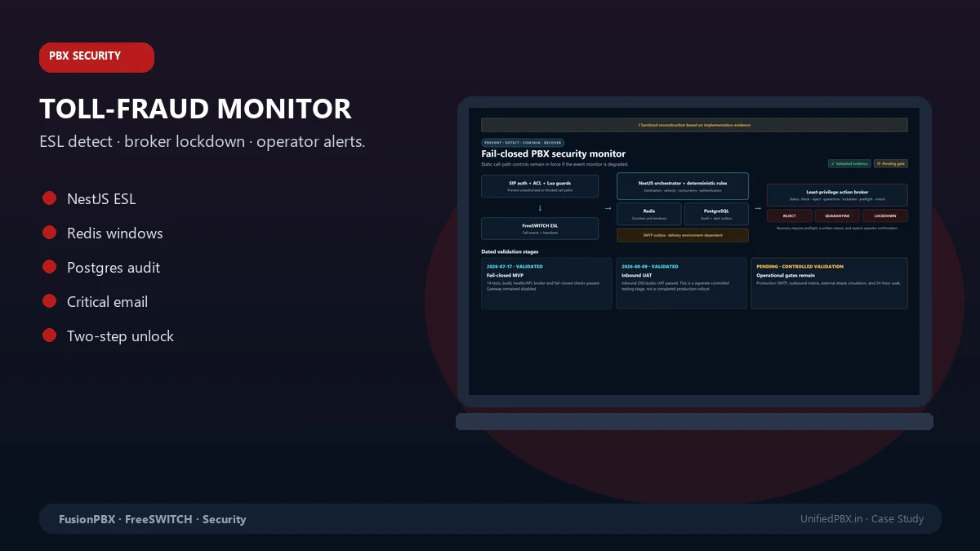This screenshot has height=551, width=980.
Task: Click the PBX SECURITY badge
Action: 96,57
